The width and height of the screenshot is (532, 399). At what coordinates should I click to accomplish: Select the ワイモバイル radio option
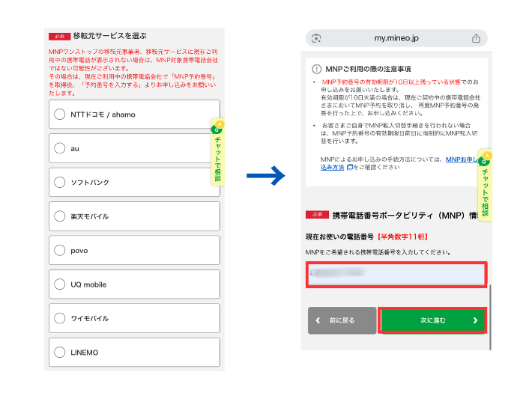pos(134,318)
